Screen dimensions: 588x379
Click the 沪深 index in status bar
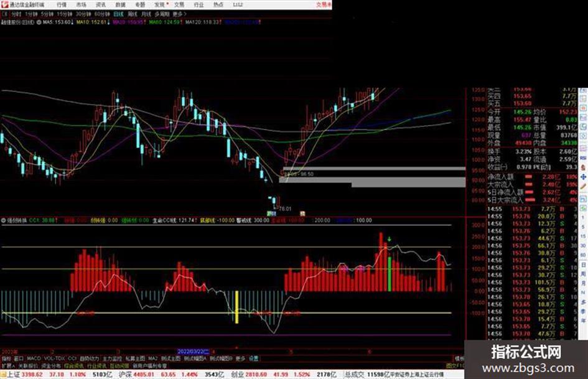point(125,375)
